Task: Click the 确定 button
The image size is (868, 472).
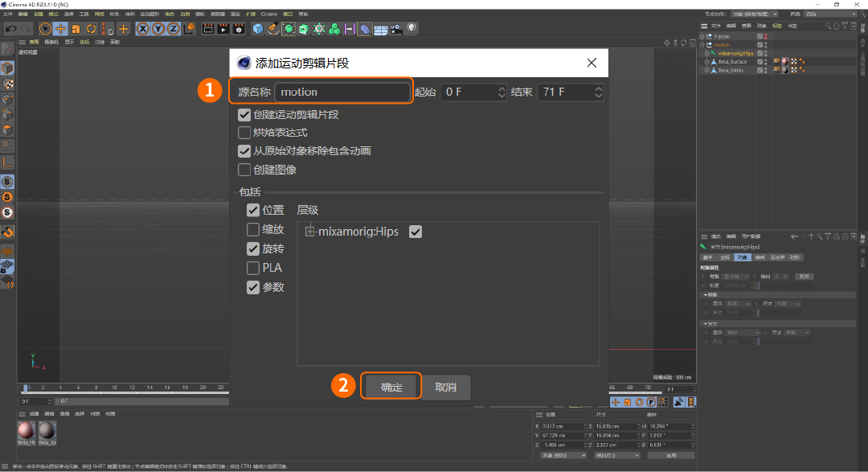Action: point(391,388)
